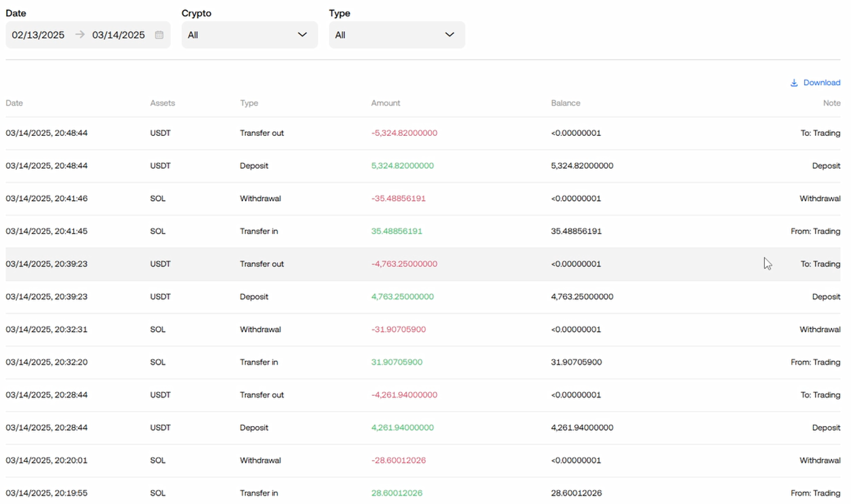
Task: Click balance 4,763.25000000
Action: tap(582, 296)
